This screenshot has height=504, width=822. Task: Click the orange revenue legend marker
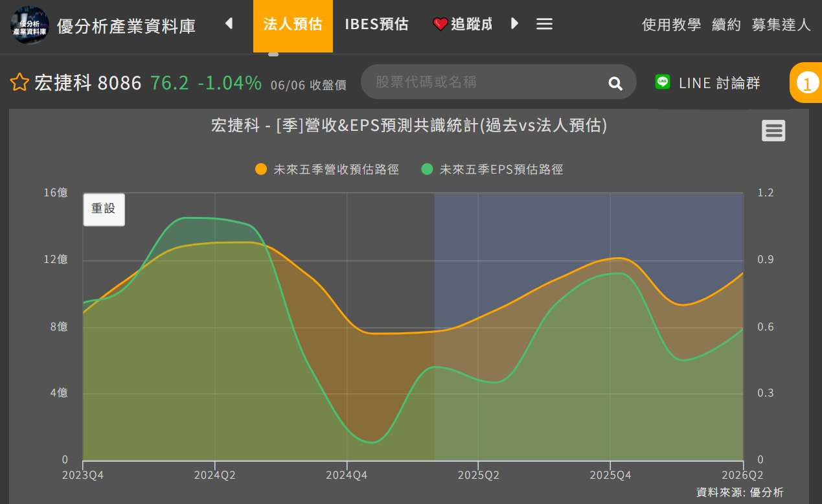261,170
